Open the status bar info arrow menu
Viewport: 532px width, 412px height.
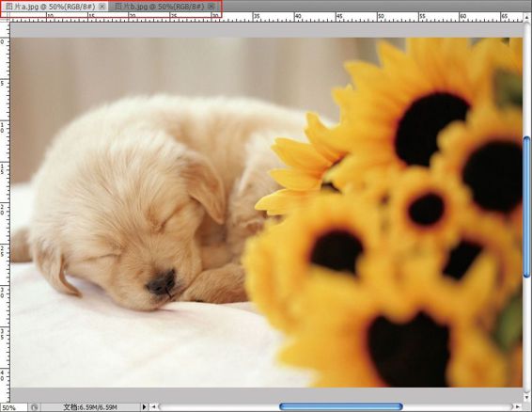[x=145, y=406]
